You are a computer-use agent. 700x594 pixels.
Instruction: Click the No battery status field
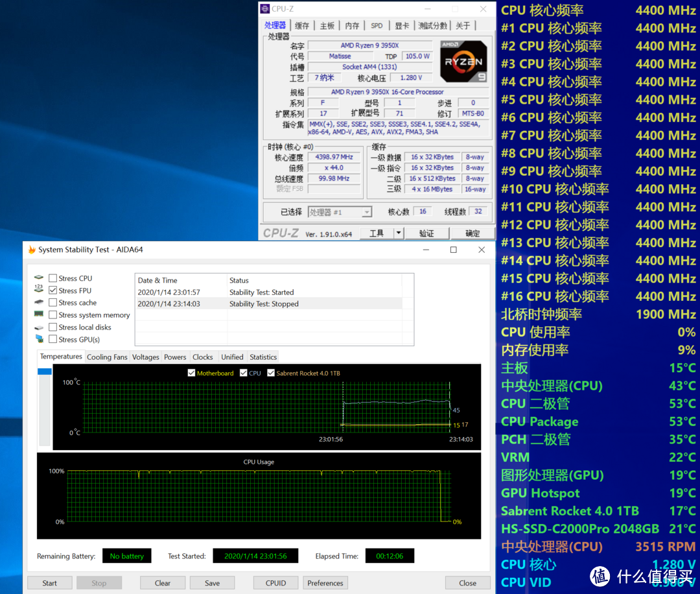(127, 556)
